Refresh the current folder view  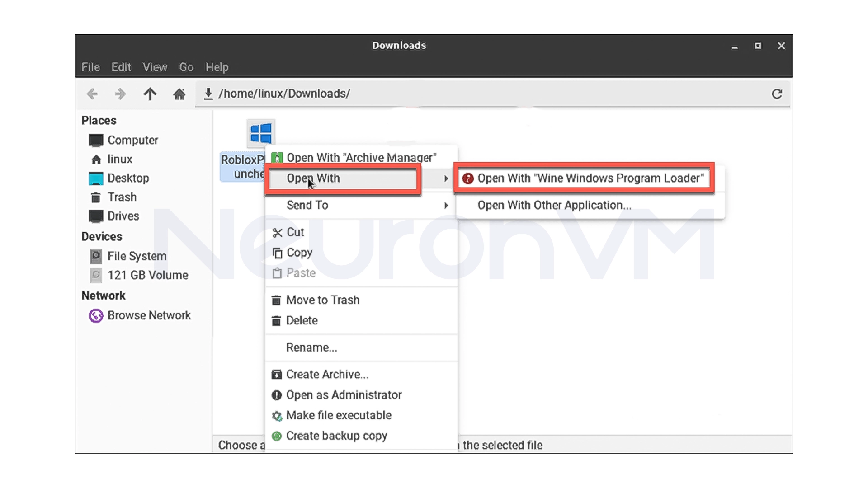point(778,94)
